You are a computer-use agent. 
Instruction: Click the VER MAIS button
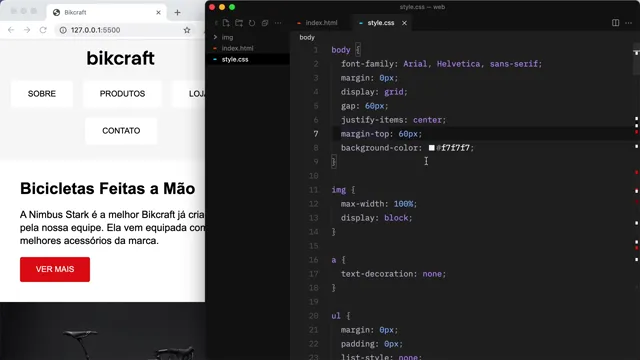point(55,269)
